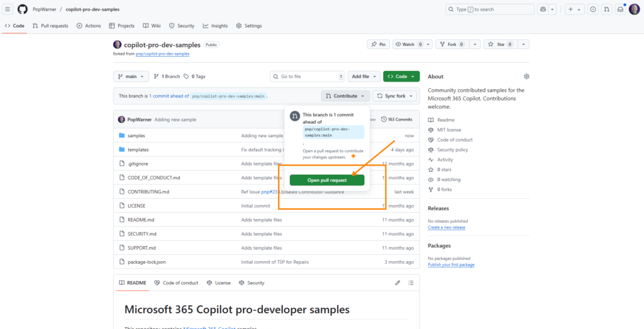Open the MIT license sidebar link
This screenshot has height=329, width=644.
[x=445, y=130]
